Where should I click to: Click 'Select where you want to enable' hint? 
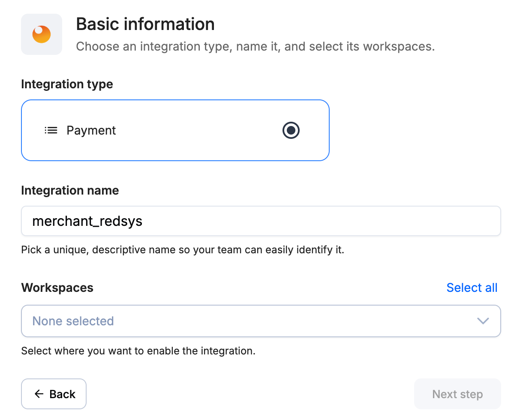138,351
